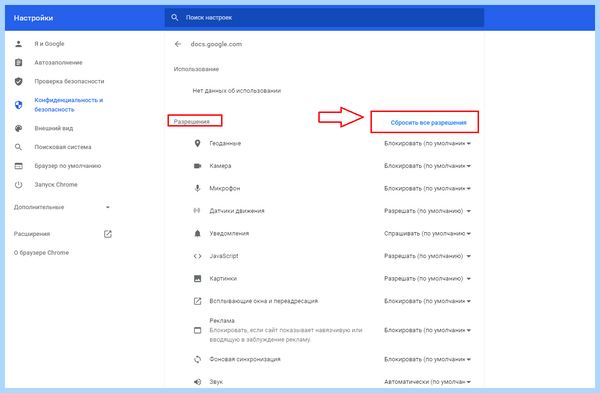
Task: Click the Поиск настроек search field
Action: point(324,18)
